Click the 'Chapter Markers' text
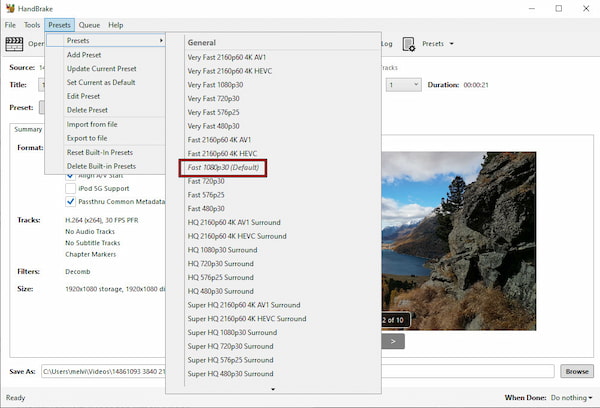 pos(90,255)
